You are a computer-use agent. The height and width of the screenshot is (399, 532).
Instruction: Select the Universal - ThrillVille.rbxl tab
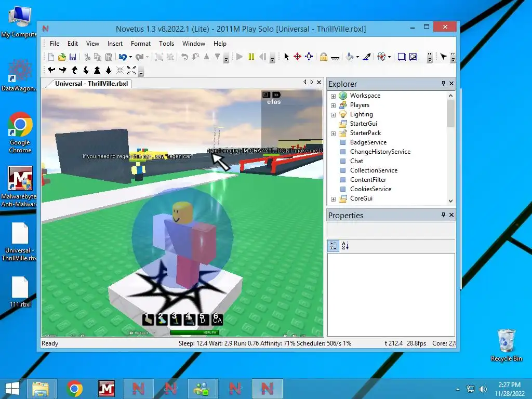click(x=91, y=84)
